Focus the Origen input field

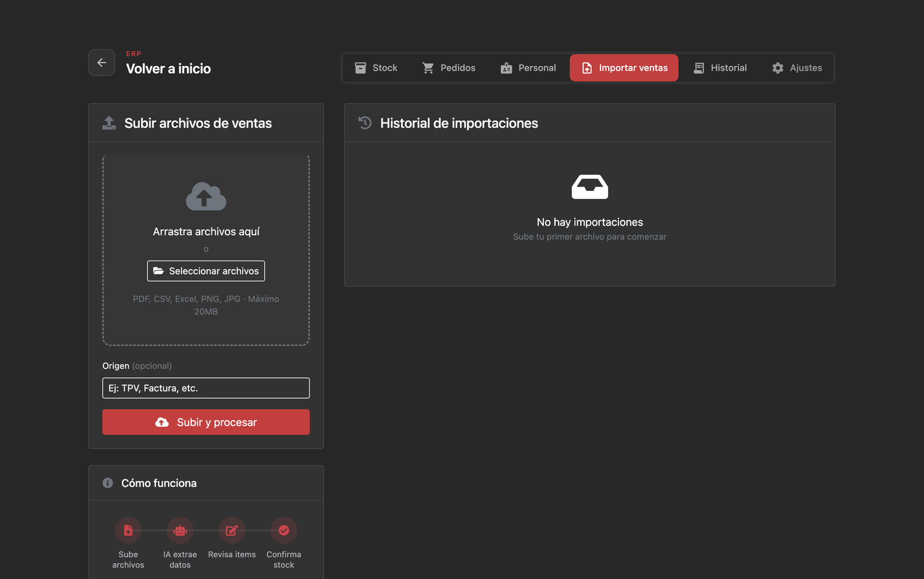coord(206,388)
